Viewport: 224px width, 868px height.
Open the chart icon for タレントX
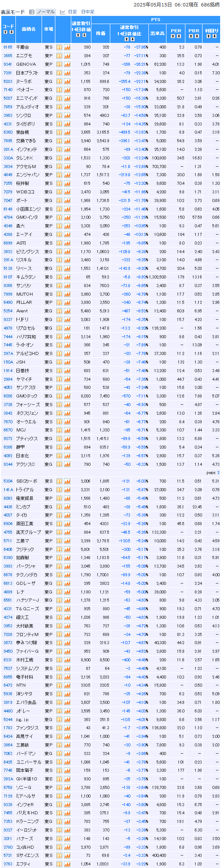click(67, 158)
